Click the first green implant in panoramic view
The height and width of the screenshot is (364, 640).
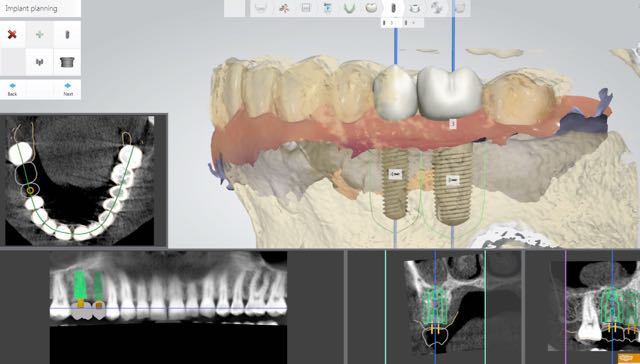[80, 286]
